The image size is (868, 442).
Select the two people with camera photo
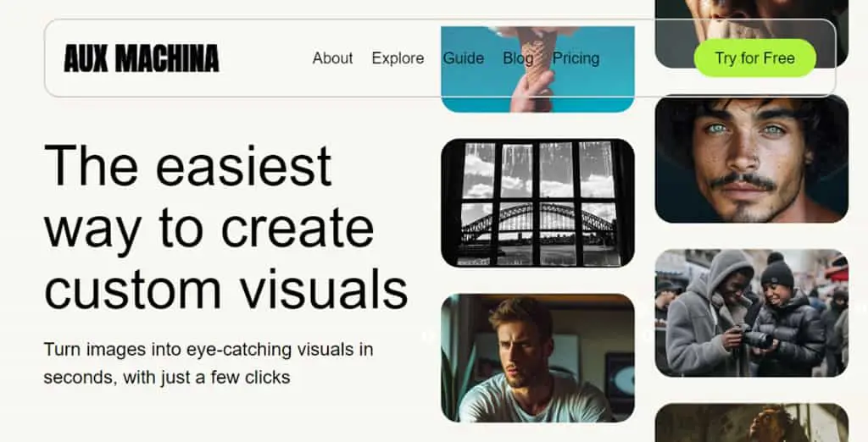751,313
